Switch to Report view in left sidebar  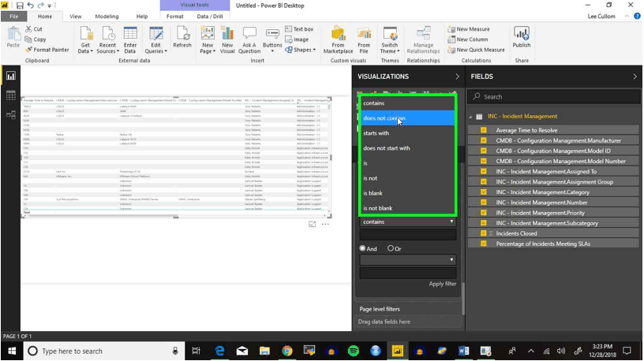(11, 76)
